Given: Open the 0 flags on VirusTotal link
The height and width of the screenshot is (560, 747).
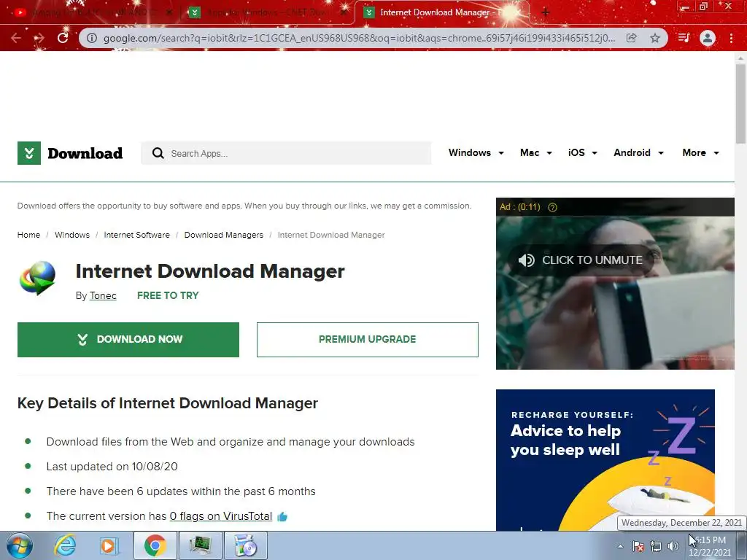Looking at the screenshot, I should coord(221,516).
